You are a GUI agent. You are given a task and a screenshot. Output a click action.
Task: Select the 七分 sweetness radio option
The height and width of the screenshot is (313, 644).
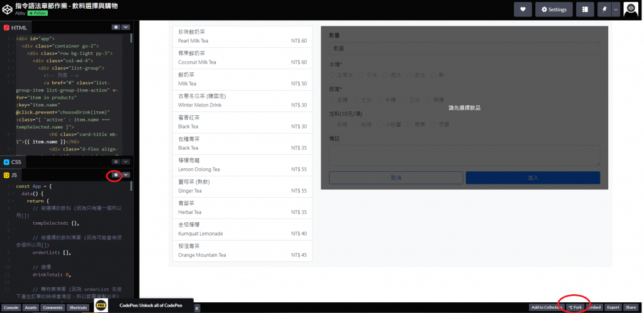point(356,100)
